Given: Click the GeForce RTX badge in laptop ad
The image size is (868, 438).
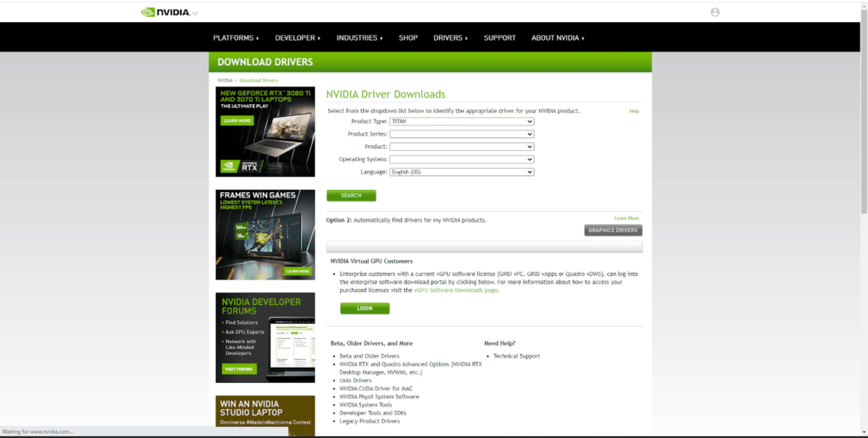Looking at the screenshot, I should coord(240,166).
